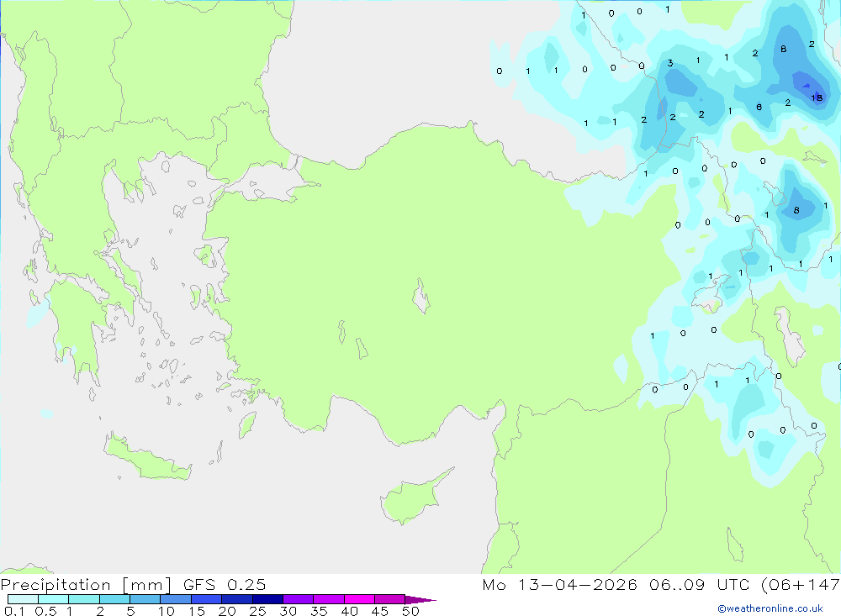The width and height of the screenshot is (841, 616).
Task: Pick the 10–15 mm legend color swatch
Action: coord(176,599)
